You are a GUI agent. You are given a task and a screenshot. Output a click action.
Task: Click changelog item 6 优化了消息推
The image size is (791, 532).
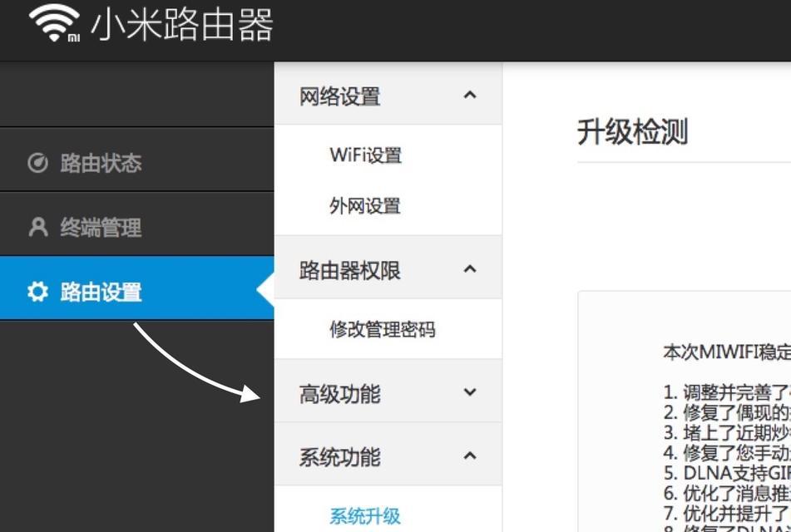(727, 493)
